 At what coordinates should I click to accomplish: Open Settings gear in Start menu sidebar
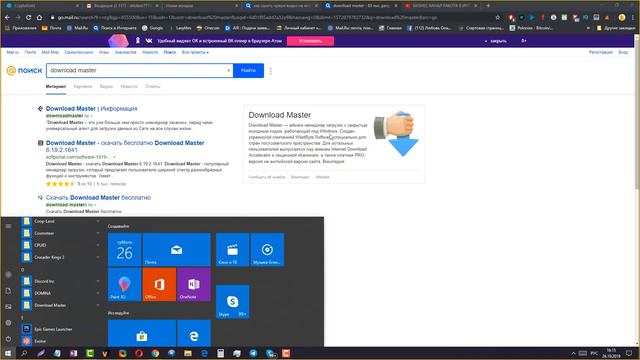(8, 323)
